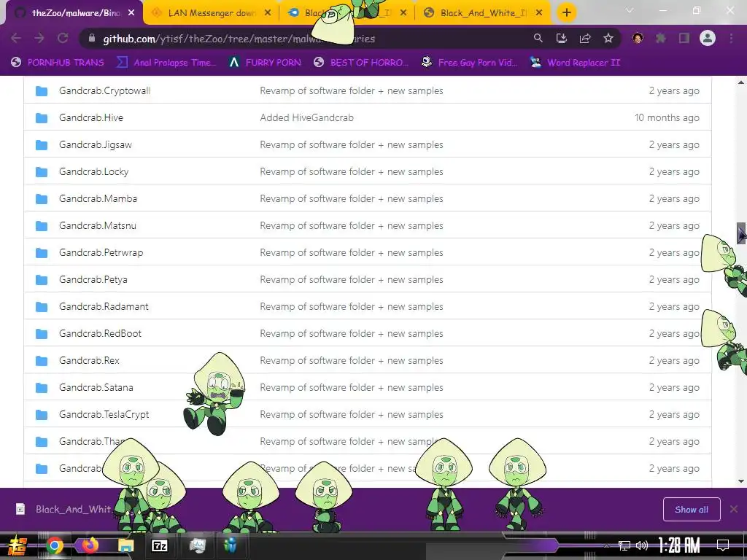Click "2 years ago" in Gandcrab.Mamba row
Screen dimensions: 747x560
(674, 198)
